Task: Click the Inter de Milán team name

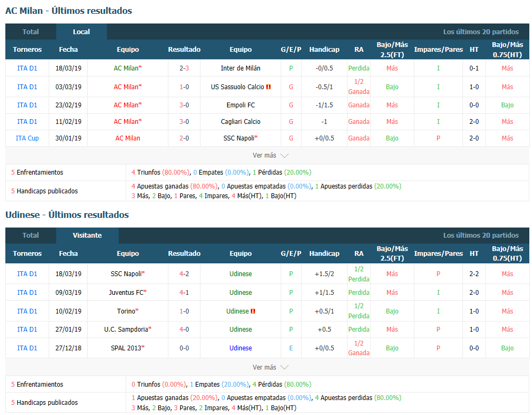Action: pyautogui.click(x=241, y=68)
